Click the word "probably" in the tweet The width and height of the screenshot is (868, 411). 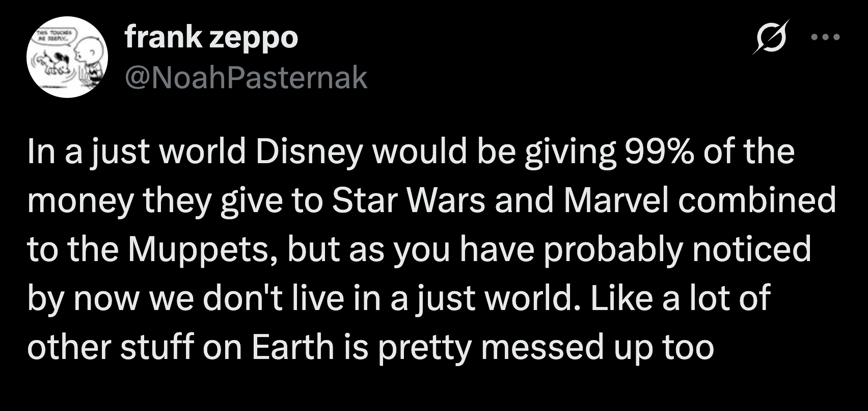(x=613, y=250)
